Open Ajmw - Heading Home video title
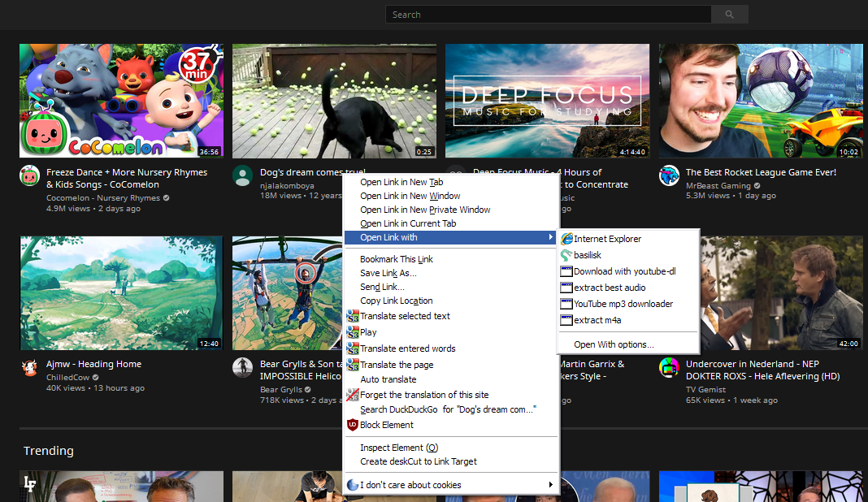The height and width of the screenshot is (502, 868). tap(93, 364)
